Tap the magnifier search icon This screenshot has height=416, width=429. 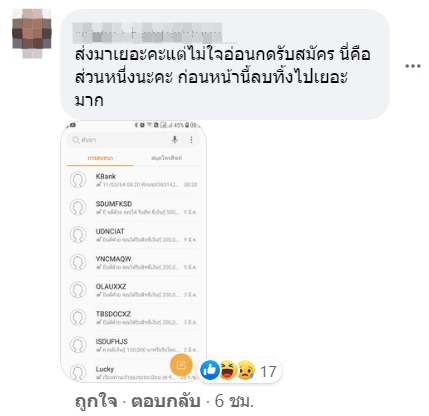76,140
